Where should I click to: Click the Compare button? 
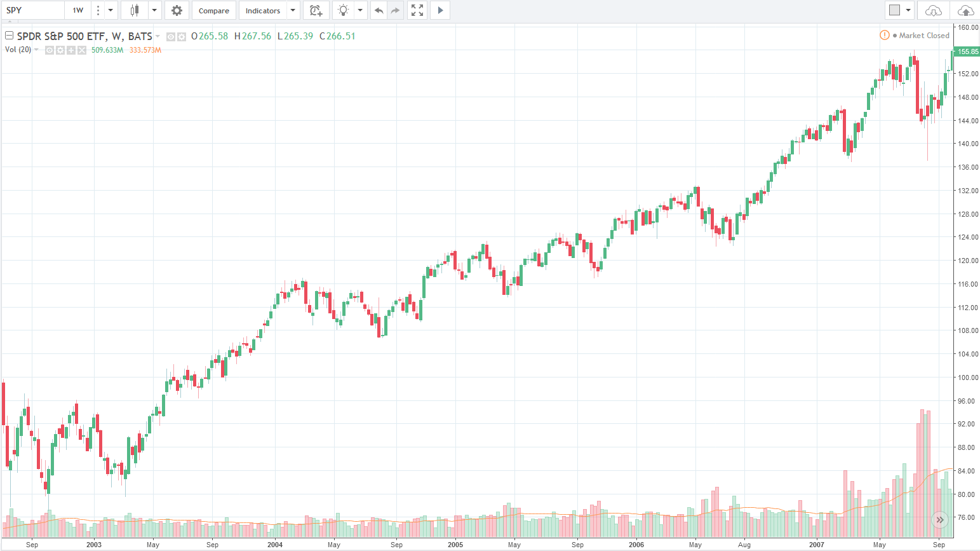click(214, 10)
